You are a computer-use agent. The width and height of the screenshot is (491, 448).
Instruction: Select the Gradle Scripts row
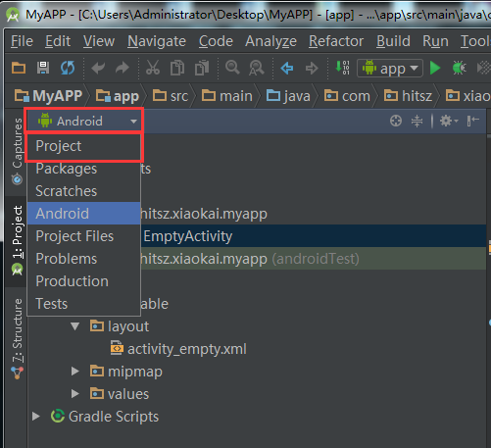(105, 417)
